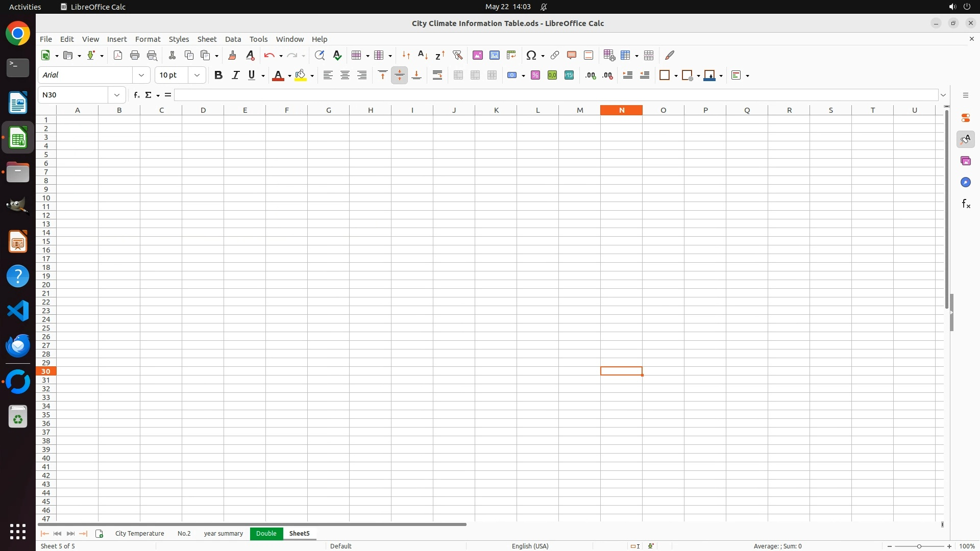Click the AutoFilter icon
Image resolution: width=980 pixels, height=551 pixels.
pos(457,55)
